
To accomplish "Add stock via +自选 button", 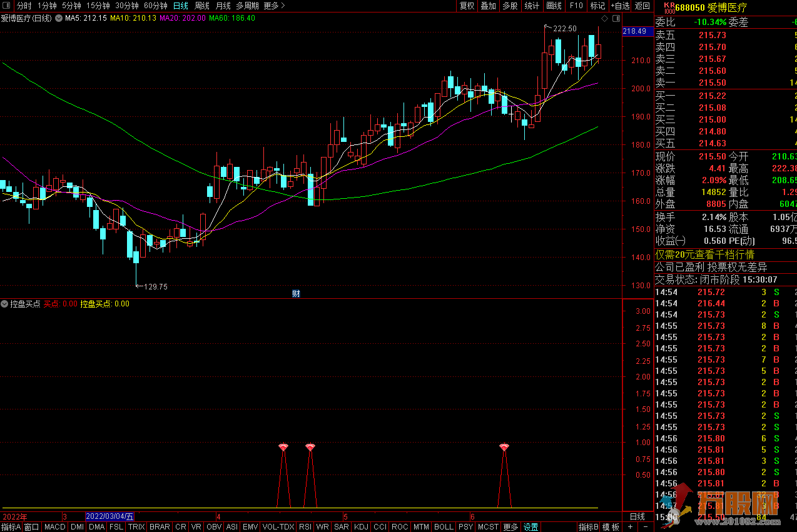I will click(619, 6).
